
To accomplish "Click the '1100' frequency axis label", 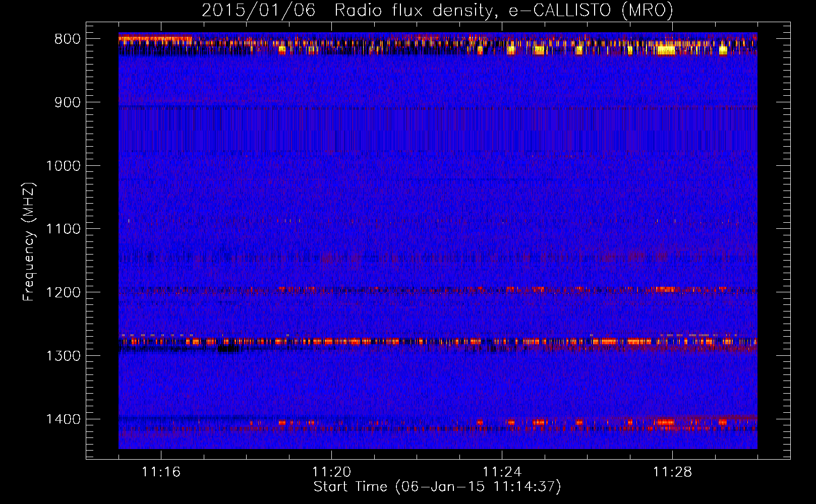I will [63, 229].
